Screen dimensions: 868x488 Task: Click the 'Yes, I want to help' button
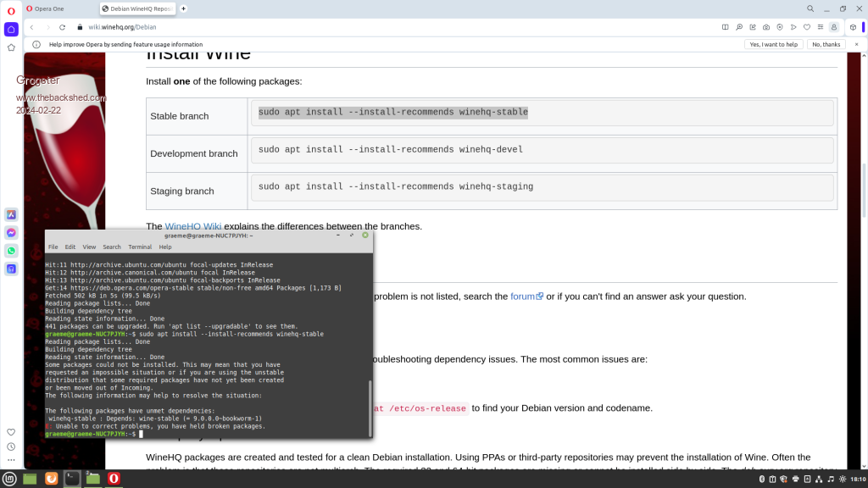click(774, 44)
